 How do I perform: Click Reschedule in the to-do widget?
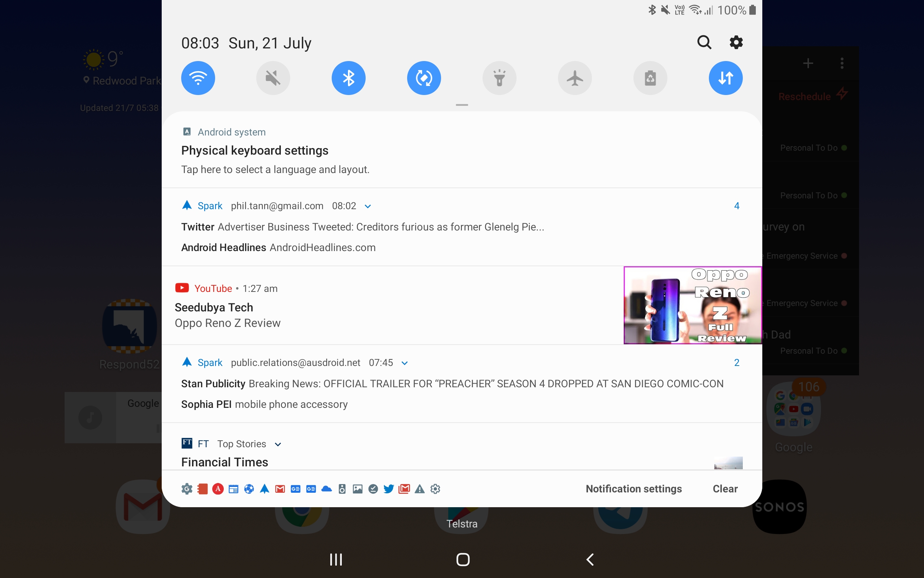tap(805, 96)
